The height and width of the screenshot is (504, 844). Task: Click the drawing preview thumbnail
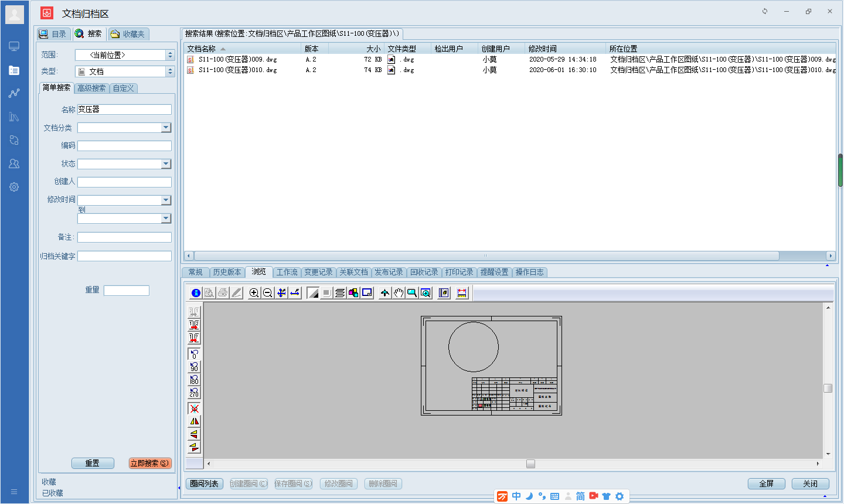coord(491,366)
